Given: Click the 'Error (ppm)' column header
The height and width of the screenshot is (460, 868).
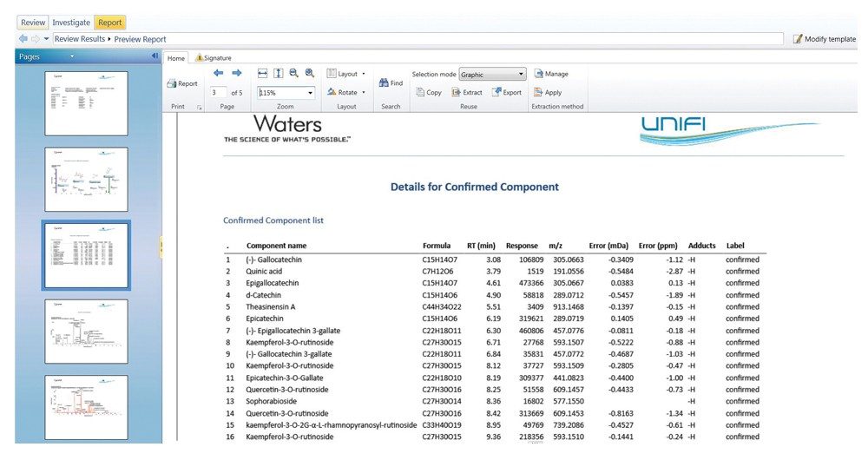Looking at the screenshot, I should click(658, 246).
